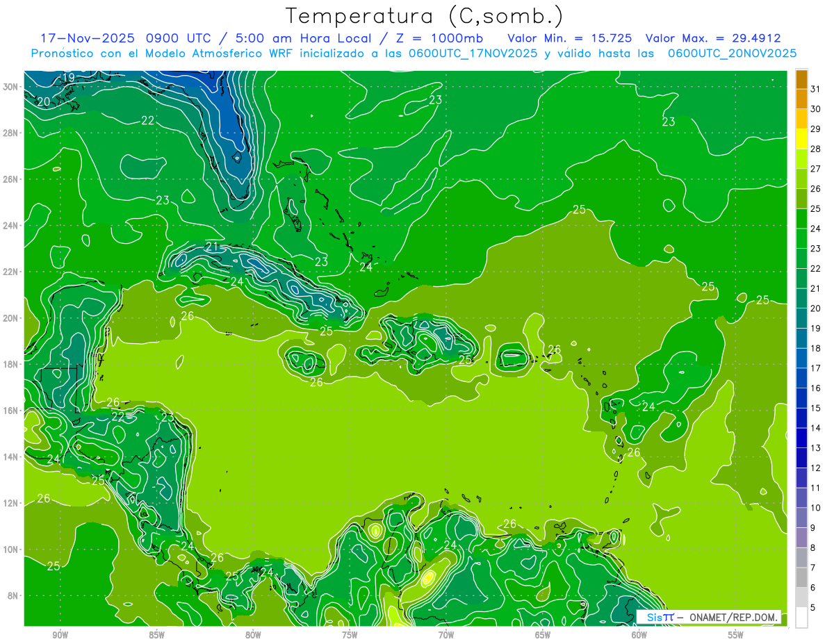Click the 24N latitude axis label
834x644 pixels.
tap(12, 226)
